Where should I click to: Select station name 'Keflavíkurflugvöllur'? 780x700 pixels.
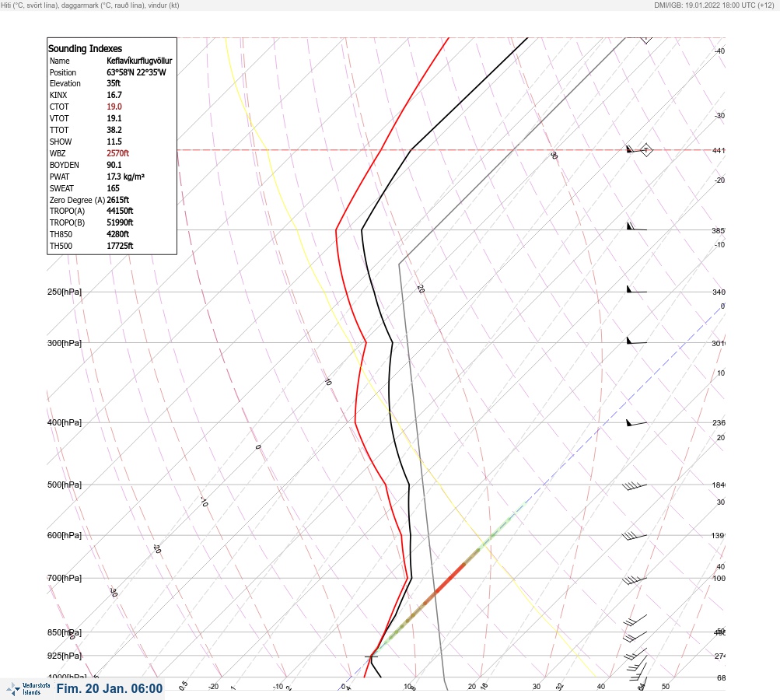click(139, 61)
